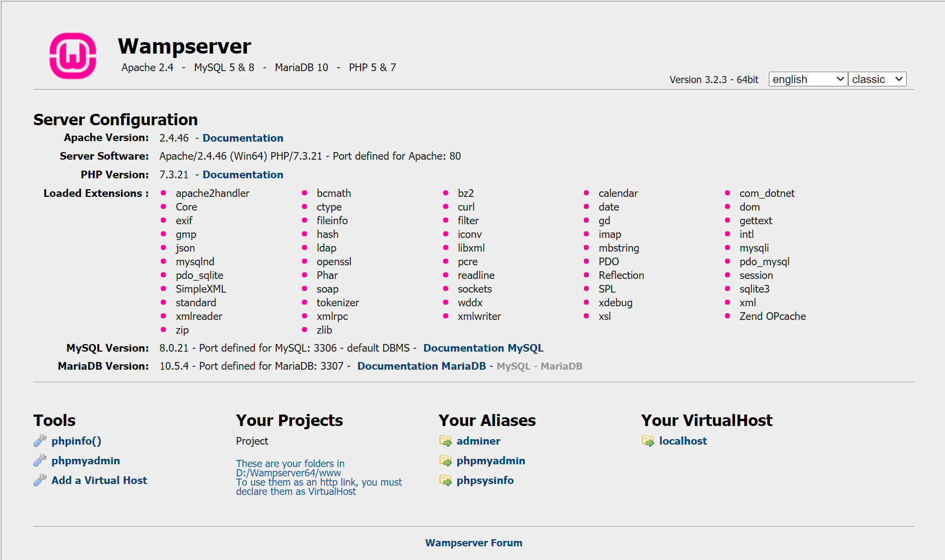Viewport: 945px width, 560px height.
Task: Click the xmlwriter extension entry
Action: tap(479, 316)
